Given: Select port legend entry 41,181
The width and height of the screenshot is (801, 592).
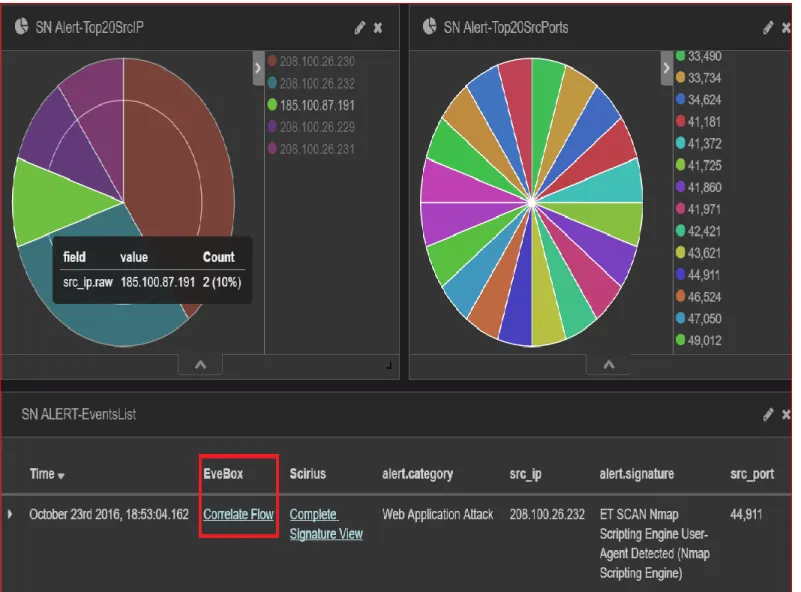Looking at the screenshot, I should (698, 122).
